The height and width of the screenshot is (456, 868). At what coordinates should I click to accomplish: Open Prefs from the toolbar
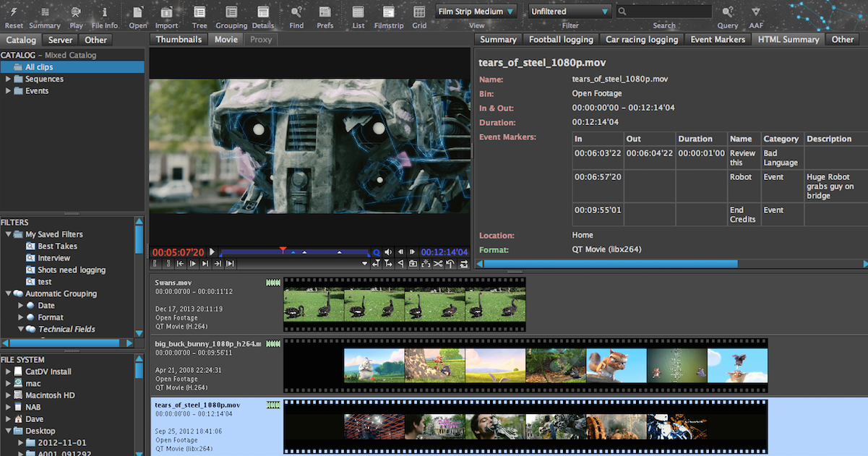(x=325, y=12)
